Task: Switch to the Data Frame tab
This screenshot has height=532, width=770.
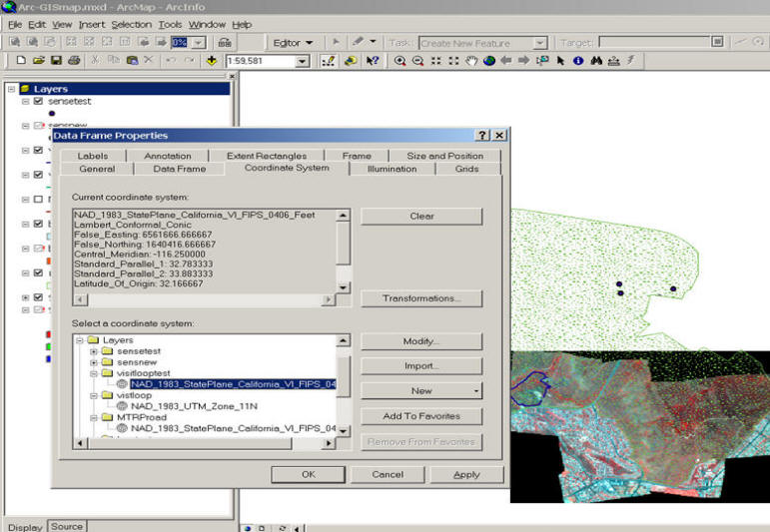Action: tap(179, 169)
